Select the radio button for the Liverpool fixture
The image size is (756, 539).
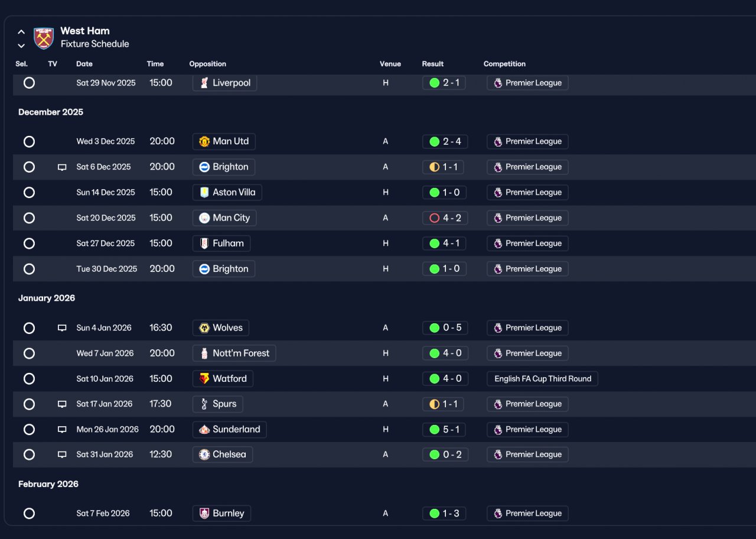(29, 83)
